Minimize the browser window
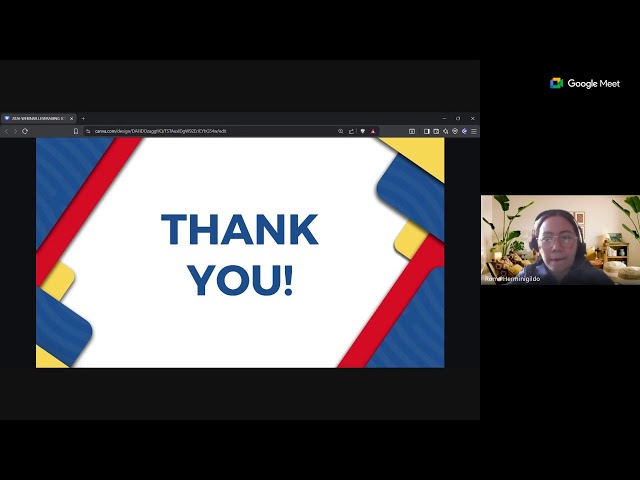This screenshot has width=640, height=480. pyautogui.click(x=444, y=118)
